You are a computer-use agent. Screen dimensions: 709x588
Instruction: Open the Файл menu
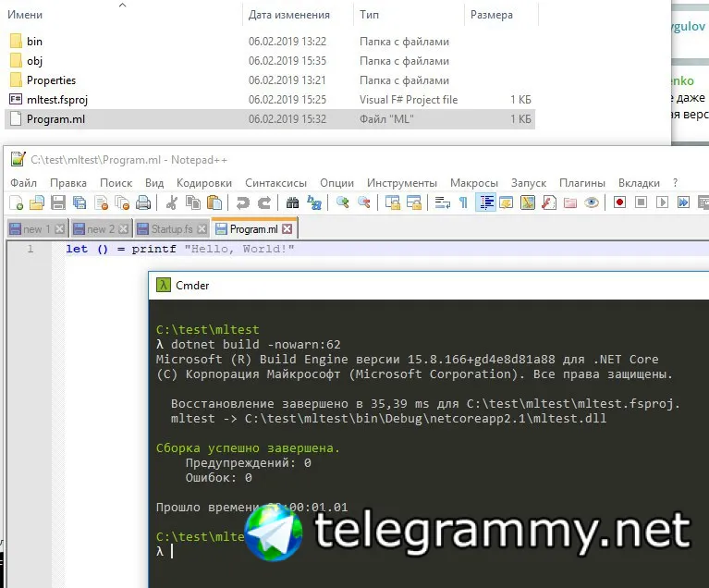(x=23, y=183)
